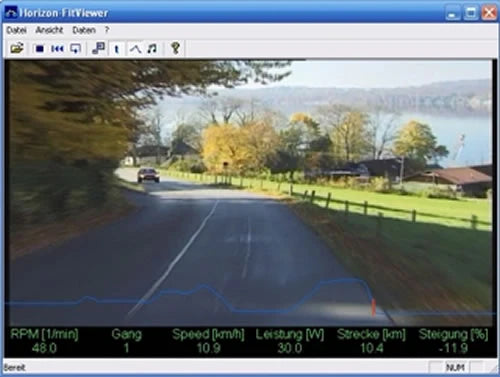Click the Speed [km/h] label

click(208, 334)
